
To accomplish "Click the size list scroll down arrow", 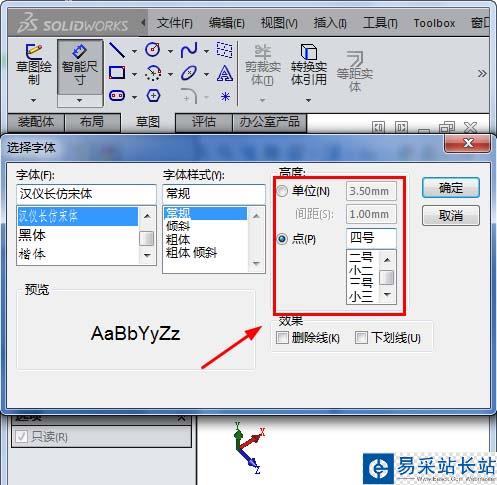I will [x=387, y=294].
